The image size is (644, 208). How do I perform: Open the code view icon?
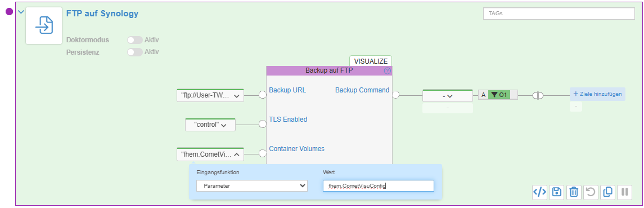coord(539,192)
